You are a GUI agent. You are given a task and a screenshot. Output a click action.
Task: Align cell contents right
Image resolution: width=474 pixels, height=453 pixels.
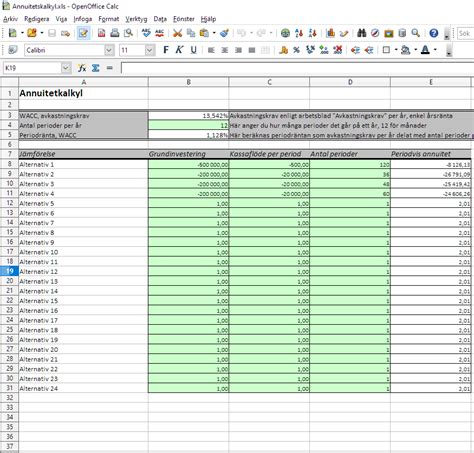coord(238,50)
